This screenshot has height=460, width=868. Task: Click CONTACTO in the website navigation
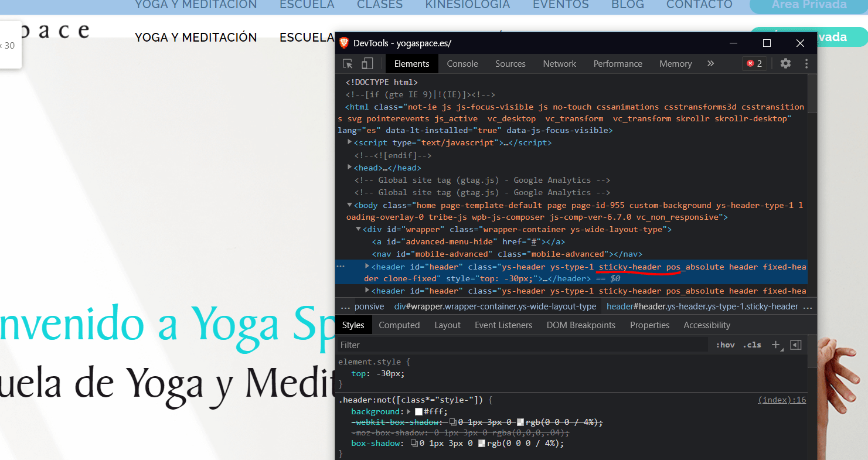pyautogui.click(x=699, y=5)
